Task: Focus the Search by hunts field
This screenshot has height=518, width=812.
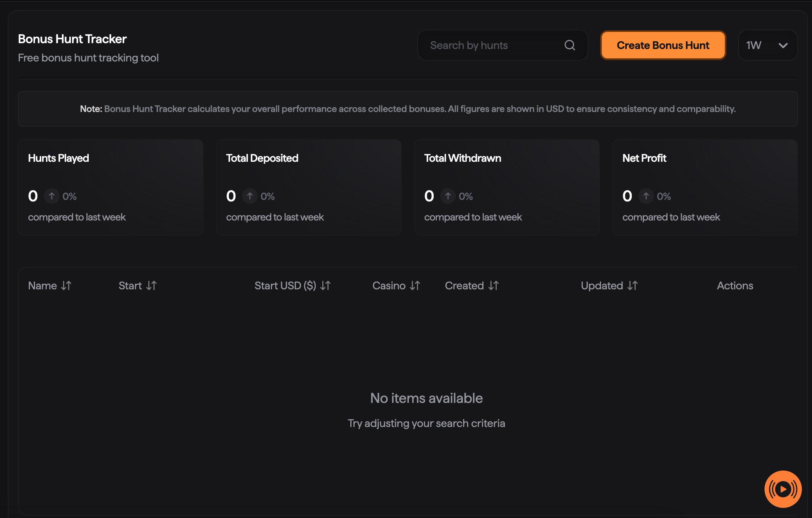Action: coord(494,45)
